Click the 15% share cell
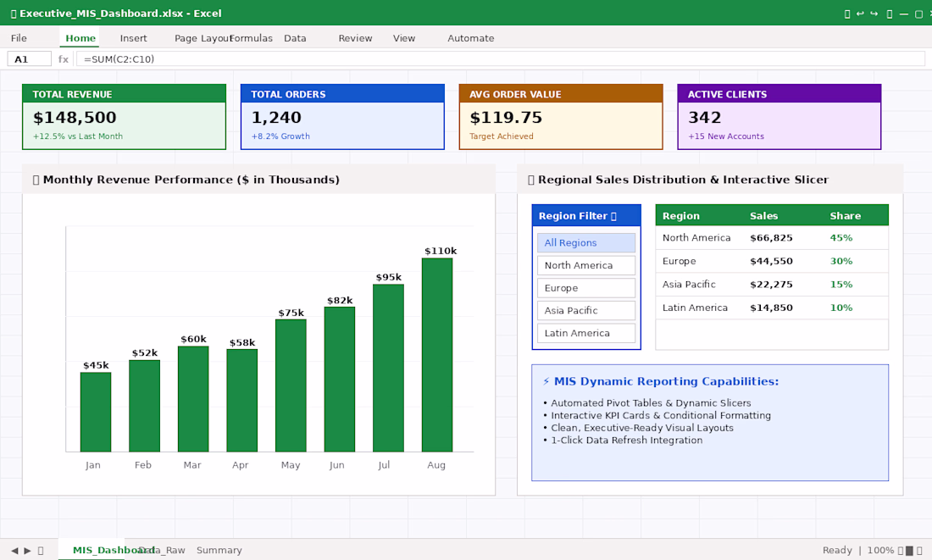Screen dimensions: 932x560 841,284
